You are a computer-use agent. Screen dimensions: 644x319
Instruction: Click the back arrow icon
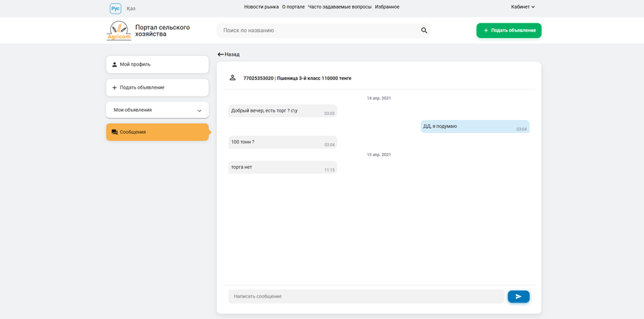pos(220,54)
